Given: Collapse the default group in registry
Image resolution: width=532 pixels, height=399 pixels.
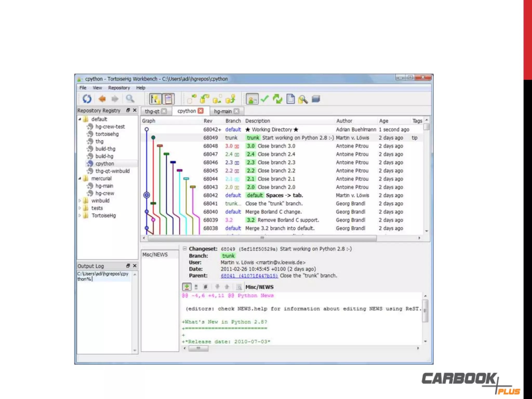Looking at the screenshot, I should point(80,119).
